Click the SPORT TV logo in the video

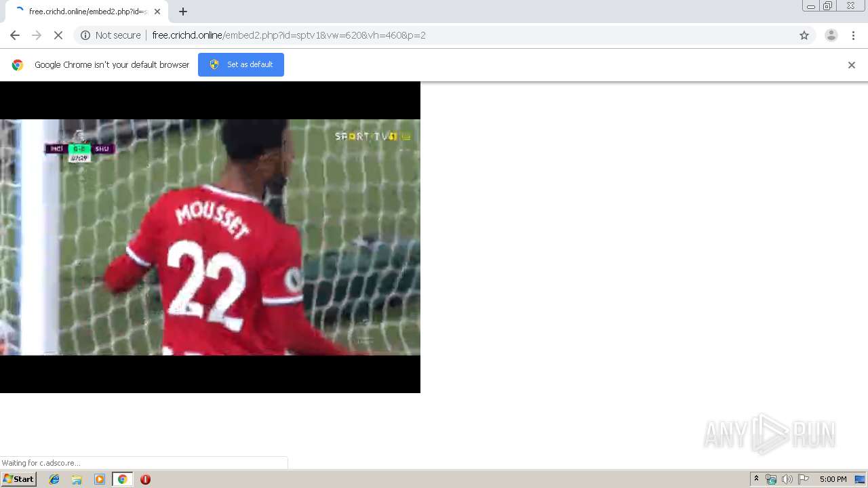[373, 136]
